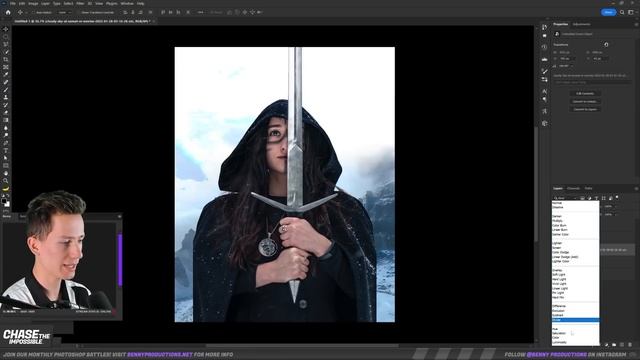This screenshot has height=360, width=640.
Task: Select the Gradient tool
Action: tap(6, 120)
